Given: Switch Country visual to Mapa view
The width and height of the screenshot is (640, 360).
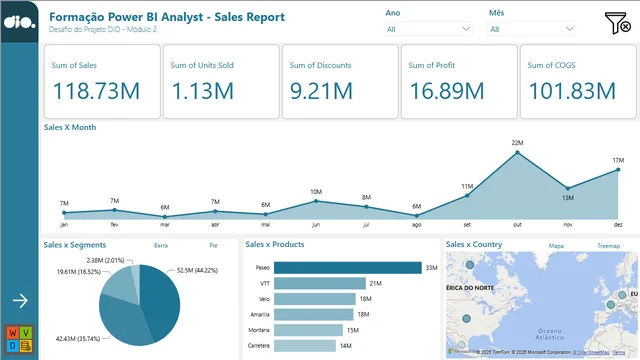Looking at the screenshot, I should tap(556, 246).
